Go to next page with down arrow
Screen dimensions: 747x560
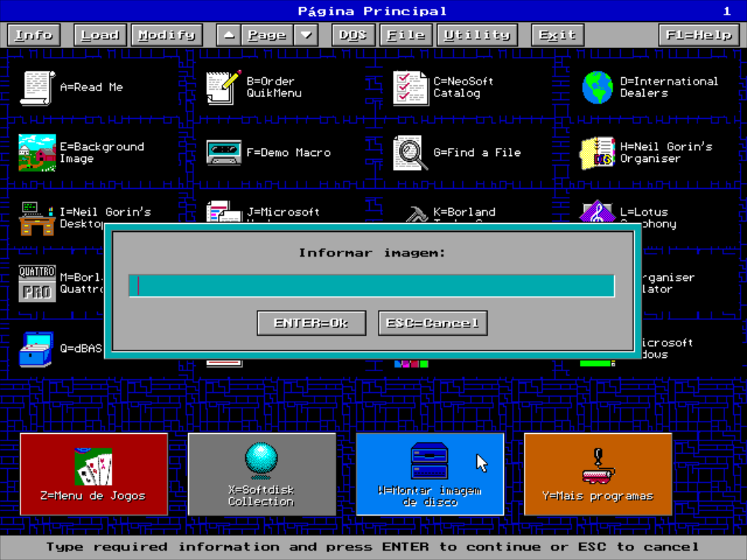point(306,35)
